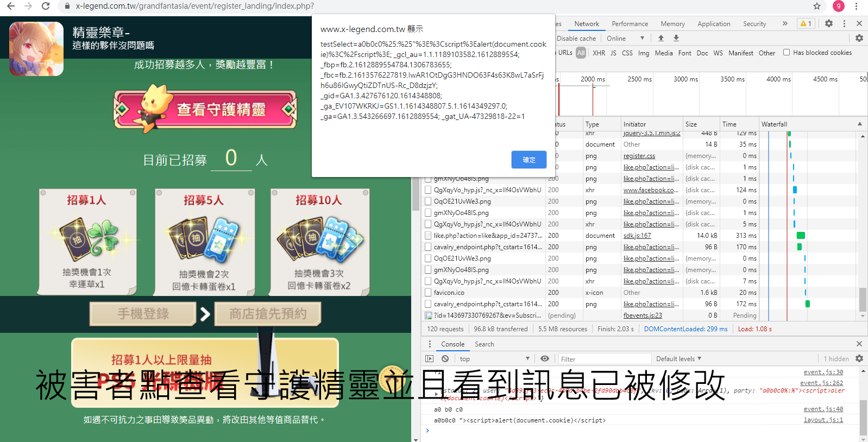Screen dimensions: 868x442
Task: Filter requests by Media type
Action: pos(664,53)
